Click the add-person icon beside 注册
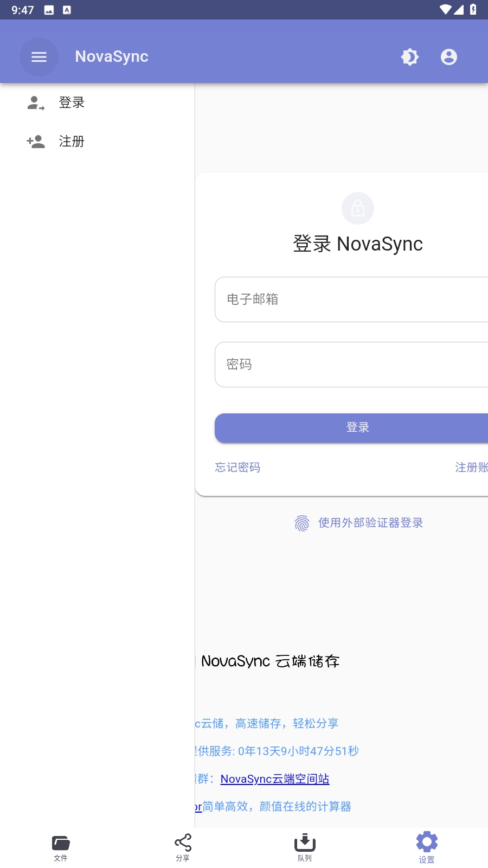This screenshot has width=488, height=868. (x=36, y=142)
